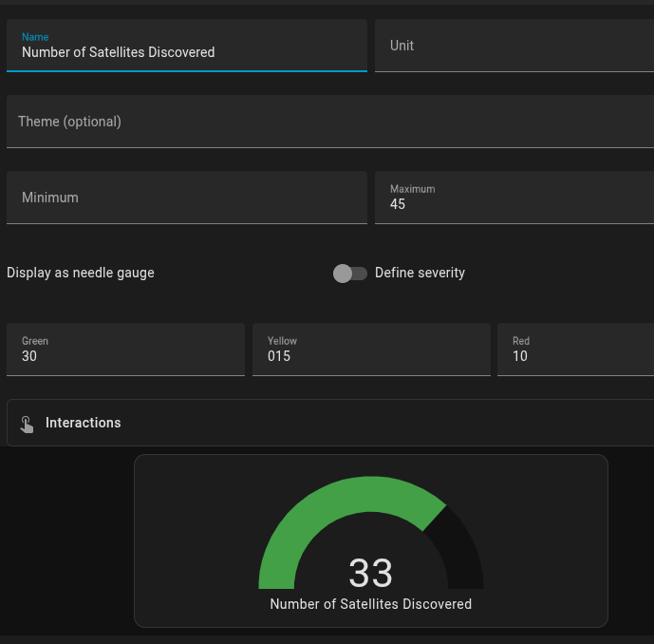Edit the Yellow severity field showing 015
This screenshot has width=654, height=644.
tap(370, 356)
